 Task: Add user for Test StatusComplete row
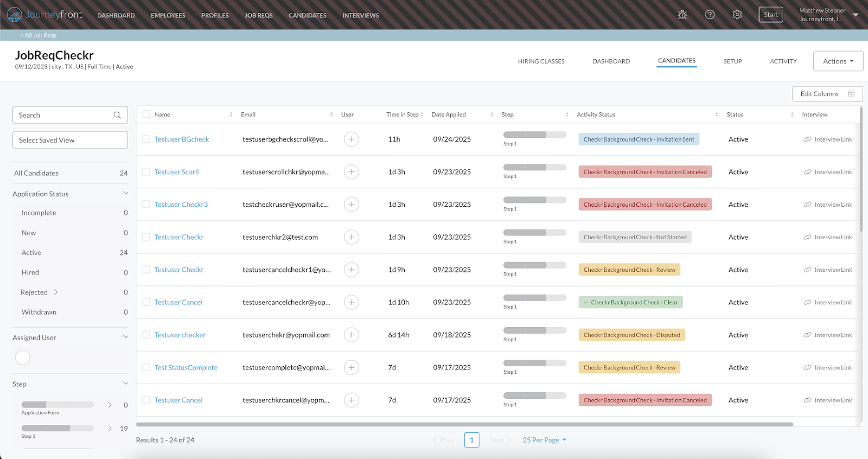pyautogui.click(x=352, y=367)
